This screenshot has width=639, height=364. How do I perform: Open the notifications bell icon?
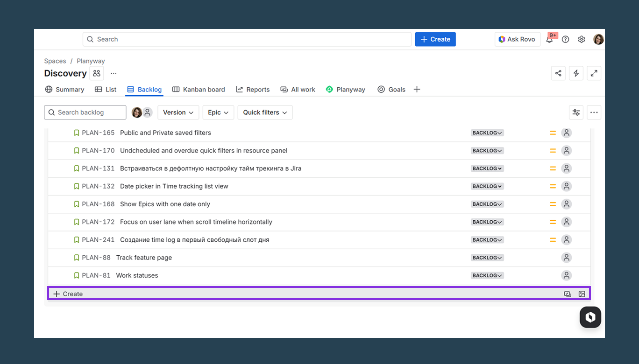[x=549, y=39]
